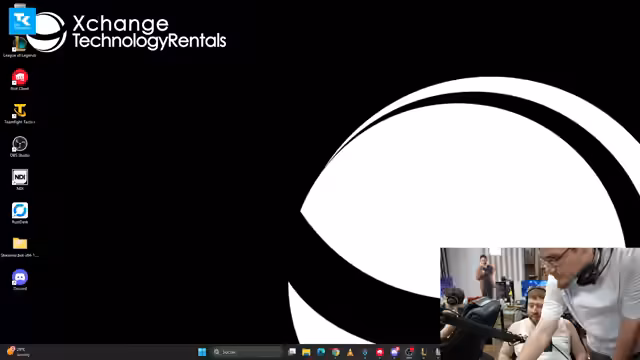Launch Microsoft Edge from the taskbar

[321, 352]
